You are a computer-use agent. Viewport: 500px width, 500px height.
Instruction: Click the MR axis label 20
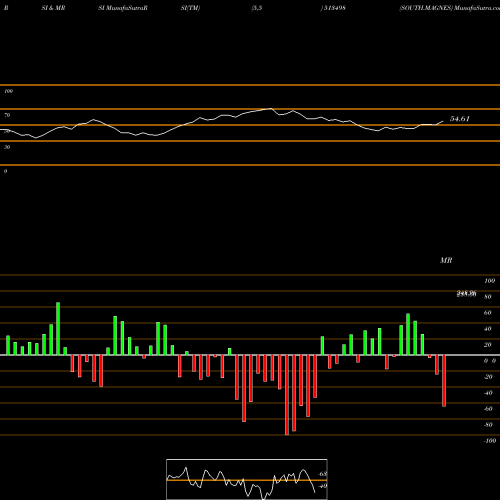point(488,345)
